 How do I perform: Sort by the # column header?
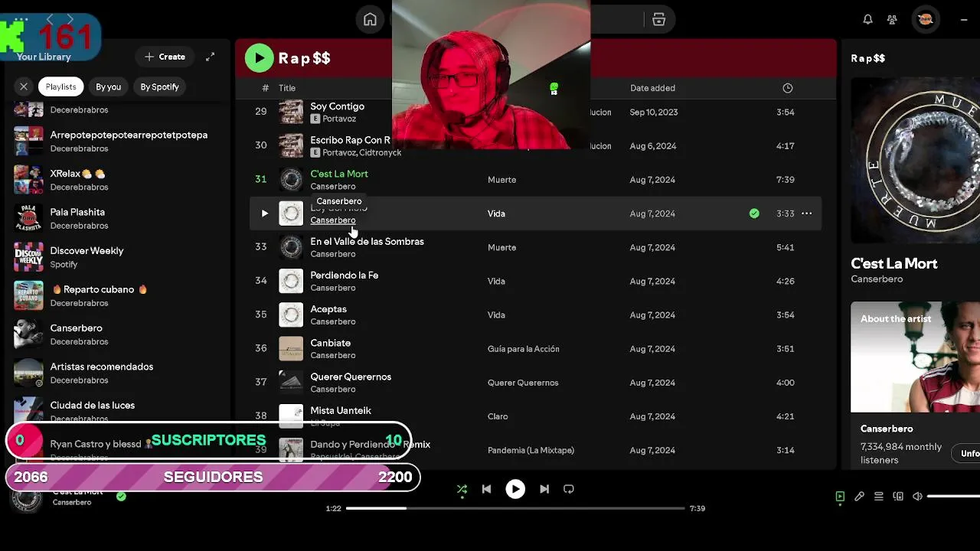point(265,88)
